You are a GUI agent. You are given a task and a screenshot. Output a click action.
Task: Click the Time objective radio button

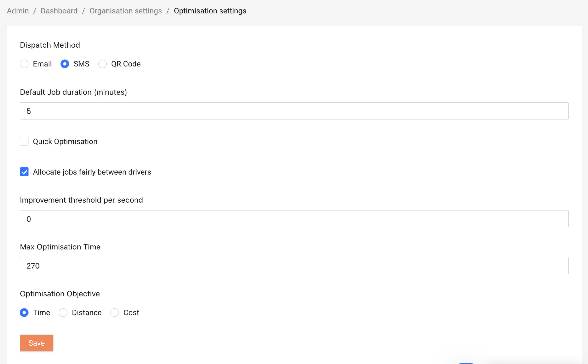pyautogui.click(x=24, y=313)
